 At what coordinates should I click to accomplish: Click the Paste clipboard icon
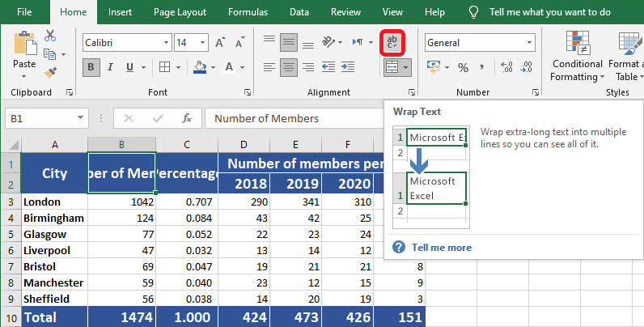[24, 43]
